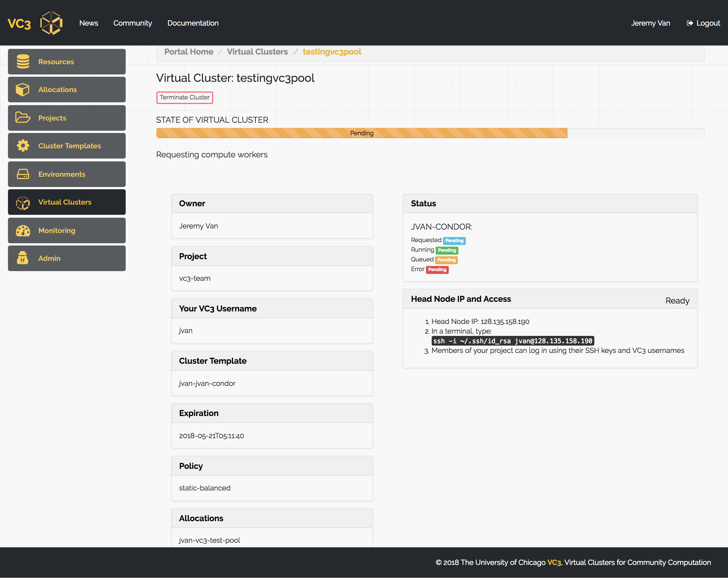Screen dimensions: 728x578
Task: Go to Portal Home breadcrumb link
Action: point(189,52)
